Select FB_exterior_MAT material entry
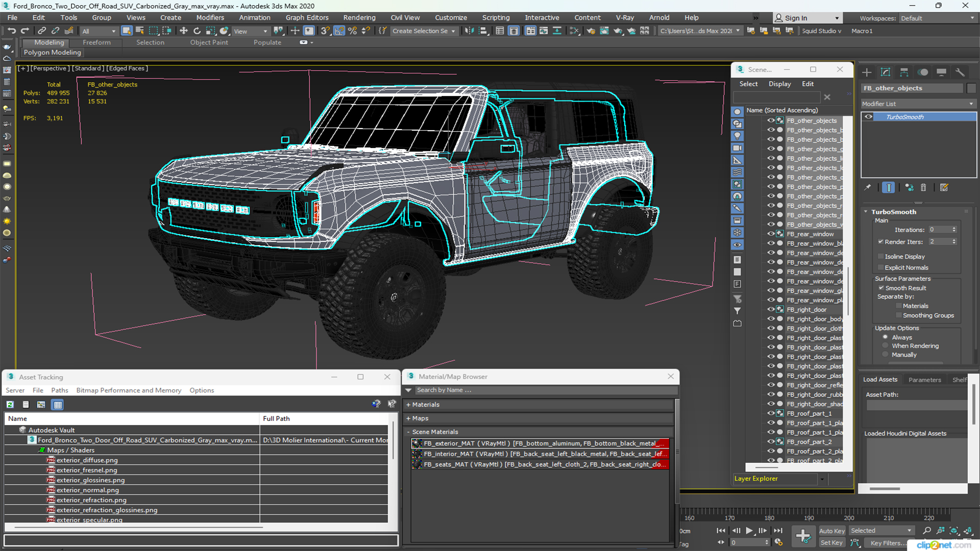Image resolution: width=980 pixels, height=551 pixels. tap(540, 443)
